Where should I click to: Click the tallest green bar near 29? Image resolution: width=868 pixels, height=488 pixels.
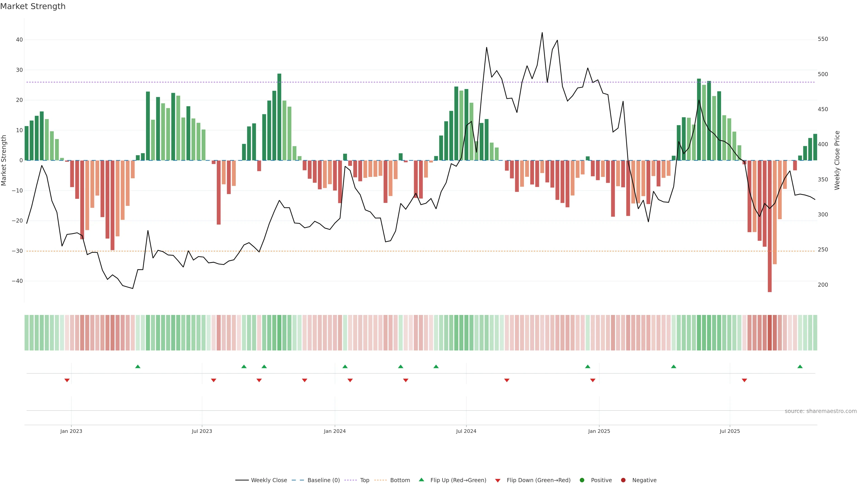click(279, 117)
